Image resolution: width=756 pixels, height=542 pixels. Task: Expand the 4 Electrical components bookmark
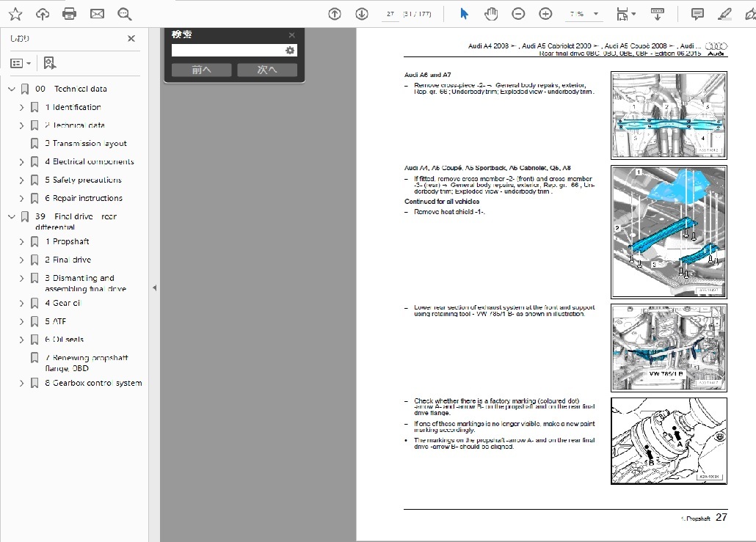pos(21,162)
